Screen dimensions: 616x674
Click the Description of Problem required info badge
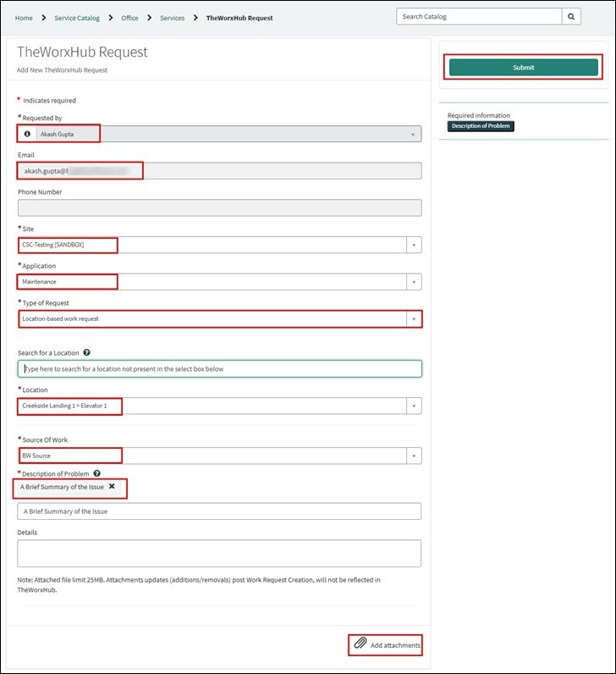point(481,126)
